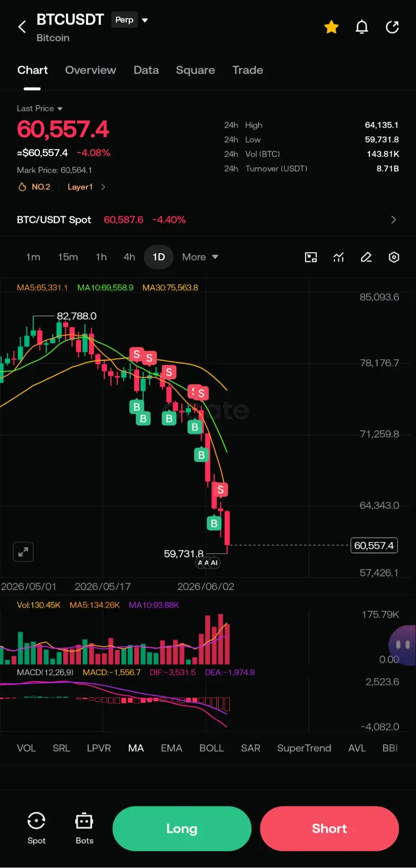Image resolution: width=416 pixels, height=868 pixels.
Task: Select the 1D timeframe
Action: [x=159, y=257]
